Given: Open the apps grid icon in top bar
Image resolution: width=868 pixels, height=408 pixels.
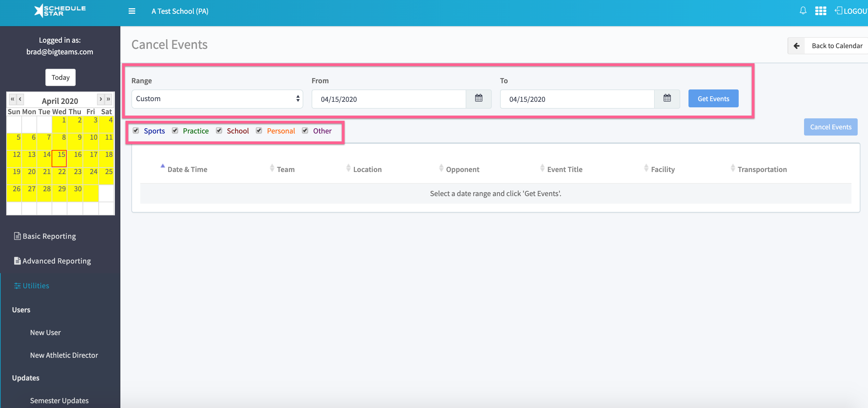Looking at the screenshot, I should click(821, 11).
